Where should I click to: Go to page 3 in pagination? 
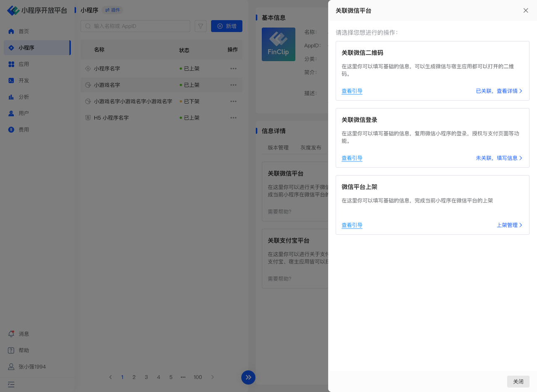pos(146,377)
